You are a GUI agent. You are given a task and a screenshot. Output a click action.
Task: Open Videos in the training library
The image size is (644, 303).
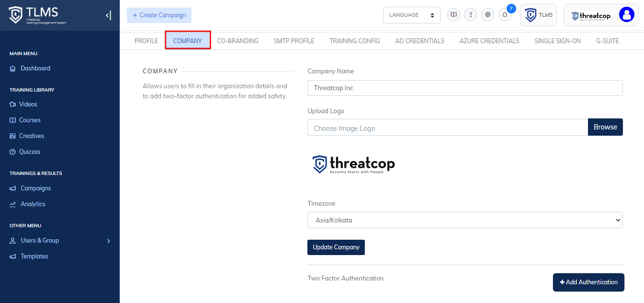28,105
